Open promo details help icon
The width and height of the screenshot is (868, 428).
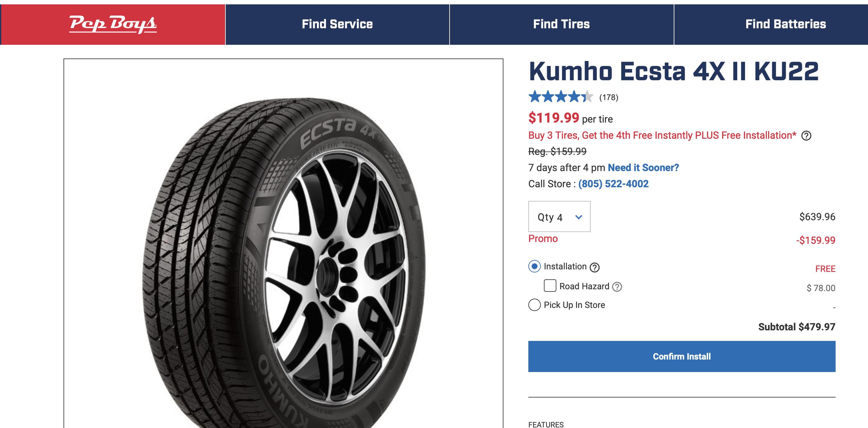pos(806,136)
